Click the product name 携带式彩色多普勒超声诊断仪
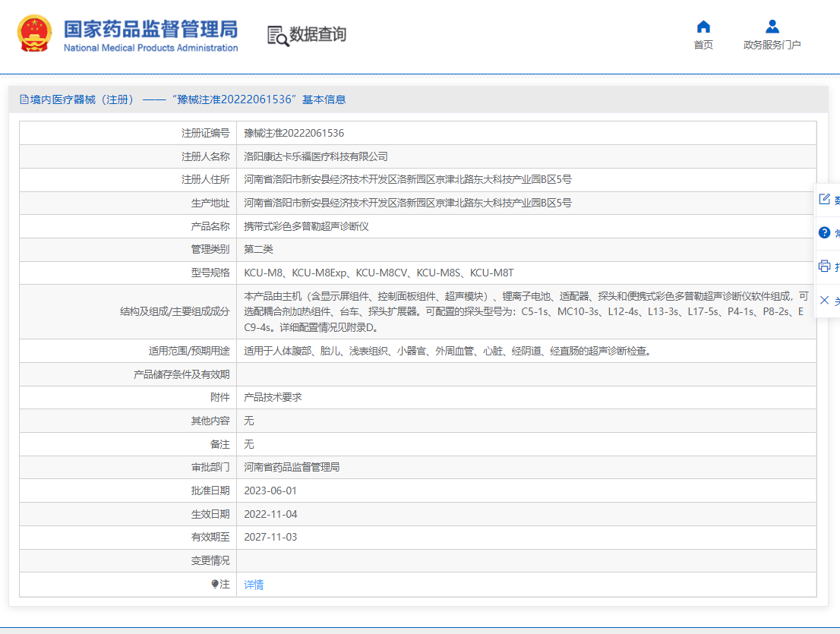Image resolution: width=840 pixels, height=634 pixels. tap(306, 226)
